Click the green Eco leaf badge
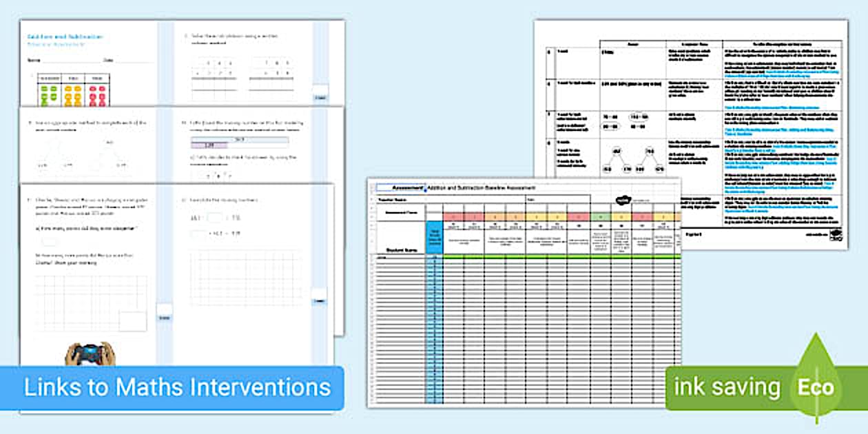 [816, 386]
